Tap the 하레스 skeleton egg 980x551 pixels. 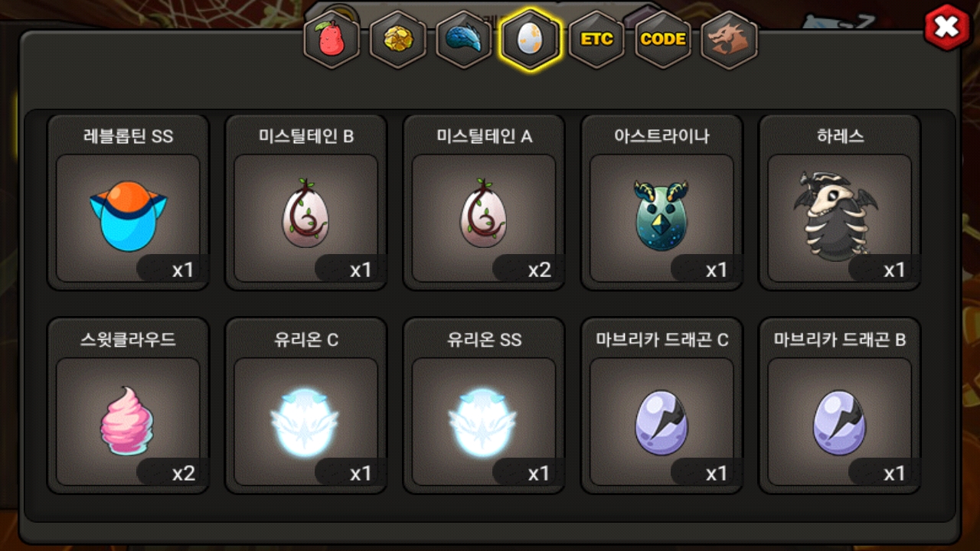coord(840,203)
